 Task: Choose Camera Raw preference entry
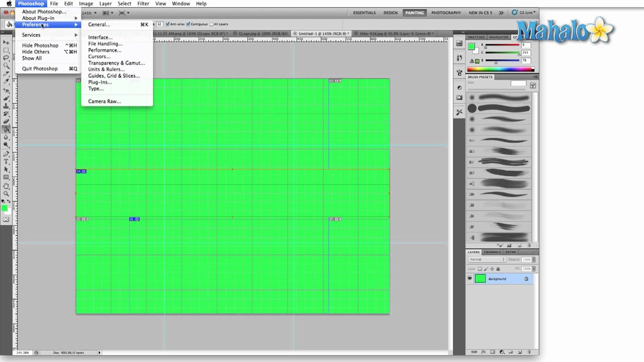click(x=117, y=102)
